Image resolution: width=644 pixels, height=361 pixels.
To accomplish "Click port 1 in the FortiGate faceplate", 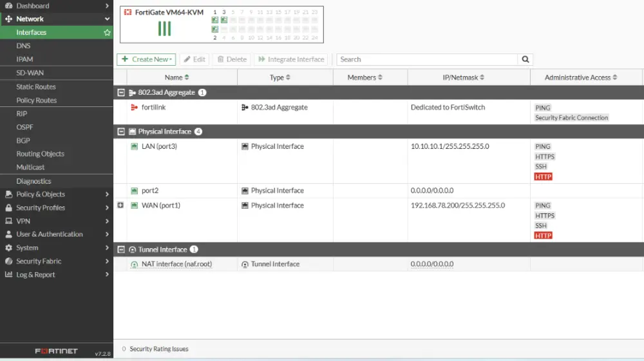I will coord(215,20).
